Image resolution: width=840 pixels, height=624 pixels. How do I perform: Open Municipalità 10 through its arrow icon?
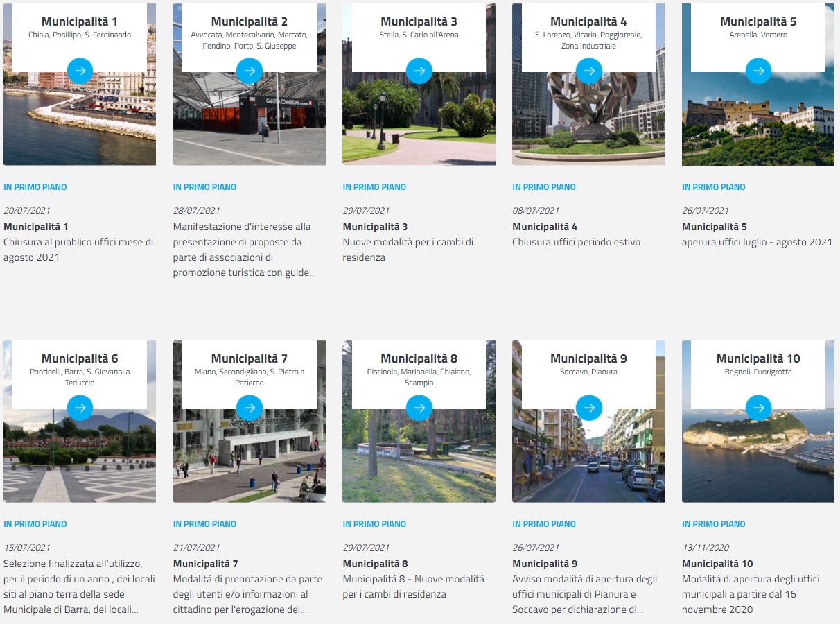point(758,408)
